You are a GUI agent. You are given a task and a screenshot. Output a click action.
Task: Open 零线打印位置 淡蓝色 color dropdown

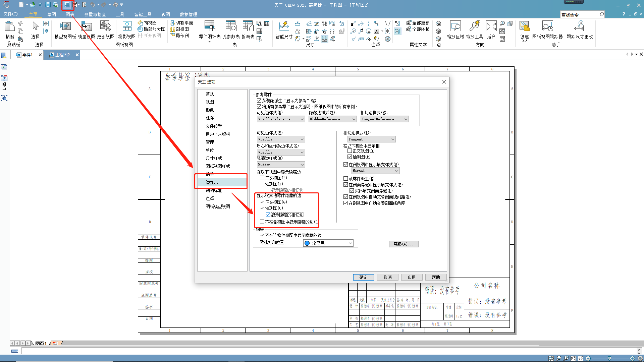click(x=328, y=243)
